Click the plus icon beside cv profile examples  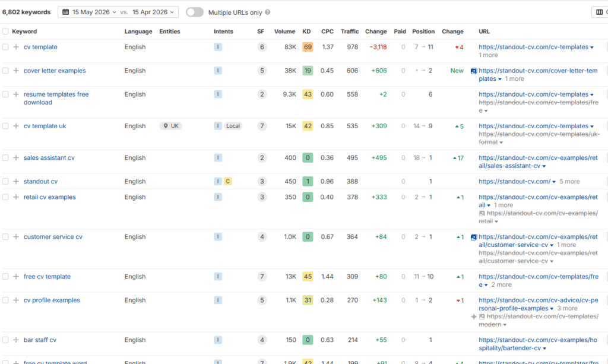(x=16, y=300)
